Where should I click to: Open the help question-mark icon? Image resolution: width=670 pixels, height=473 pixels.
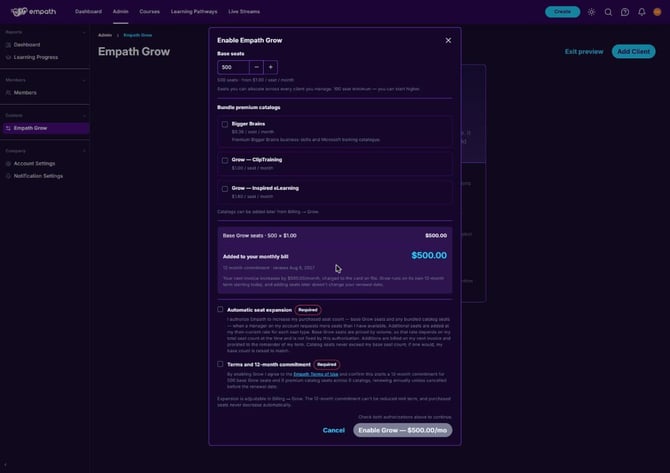point(625,12)
